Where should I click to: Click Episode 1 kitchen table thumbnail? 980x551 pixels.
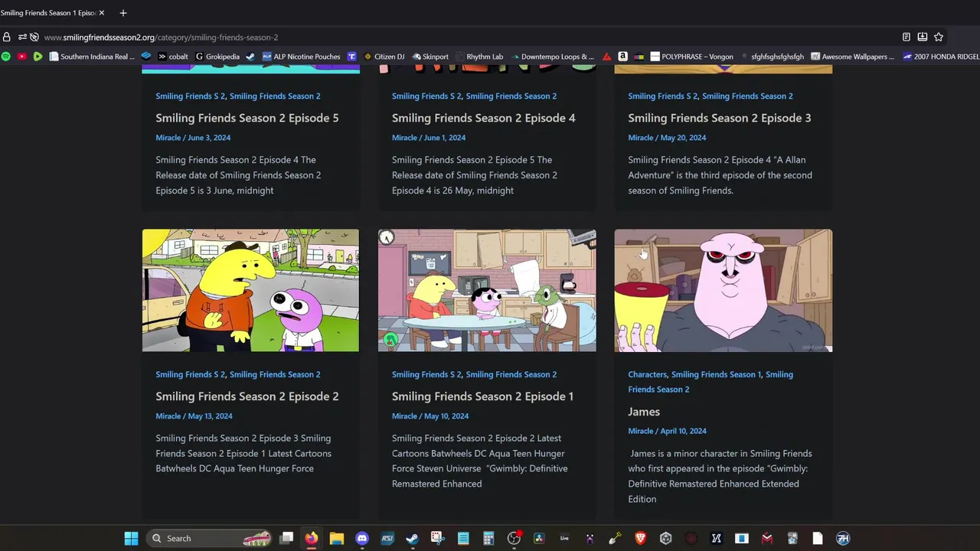click(487, 291)
